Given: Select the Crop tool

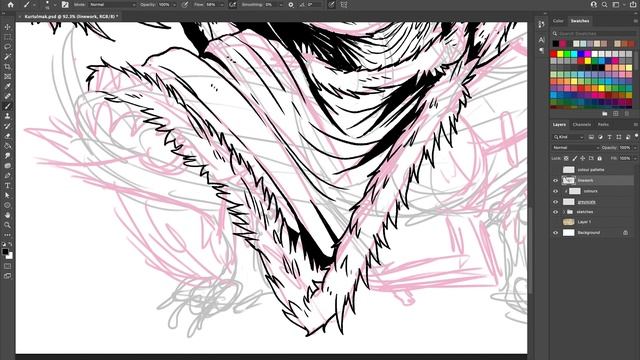Looking at the screenshot, I should tap(7, 67).
